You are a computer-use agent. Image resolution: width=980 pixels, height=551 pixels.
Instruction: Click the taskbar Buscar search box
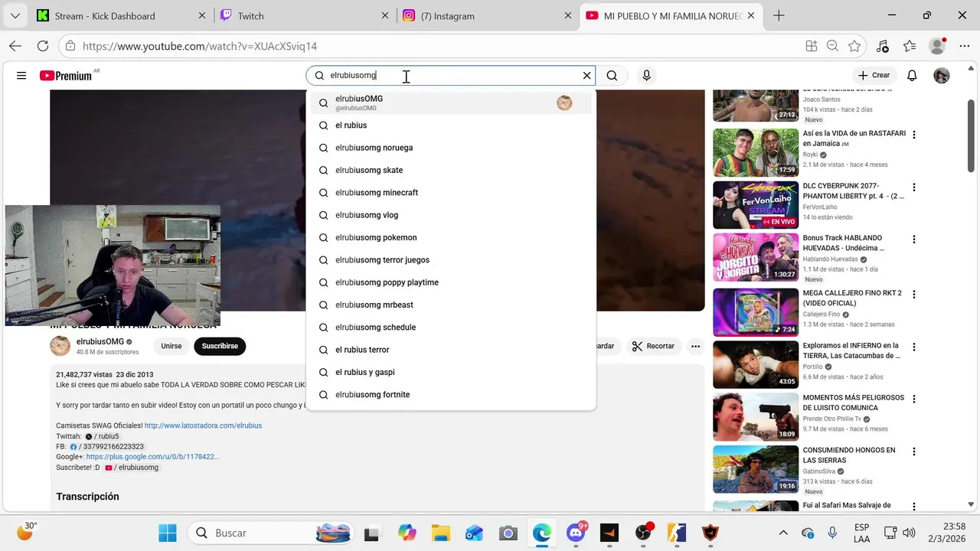pyautogui.click(x=271, y=533)
